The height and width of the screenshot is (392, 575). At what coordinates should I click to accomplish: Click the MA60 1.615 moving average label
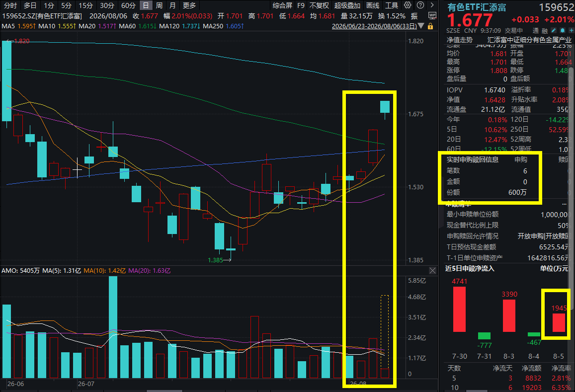(138, 26)
